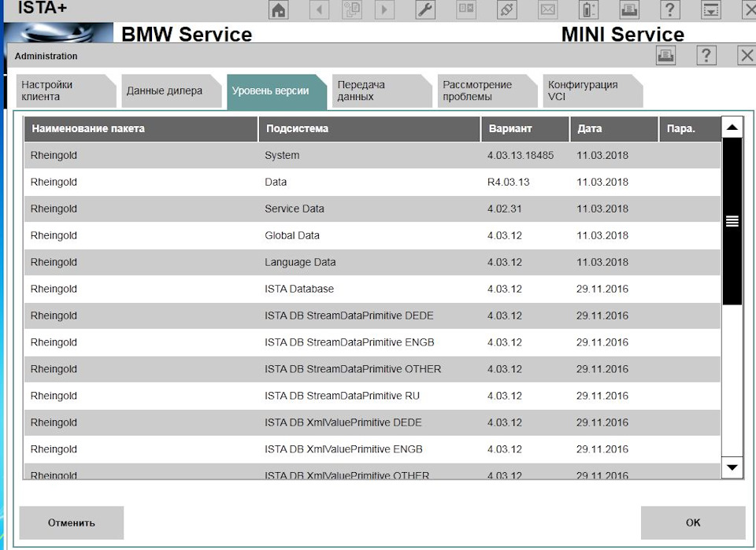
Task: Open help question mark in top toolbar
Action: [669, 10]
